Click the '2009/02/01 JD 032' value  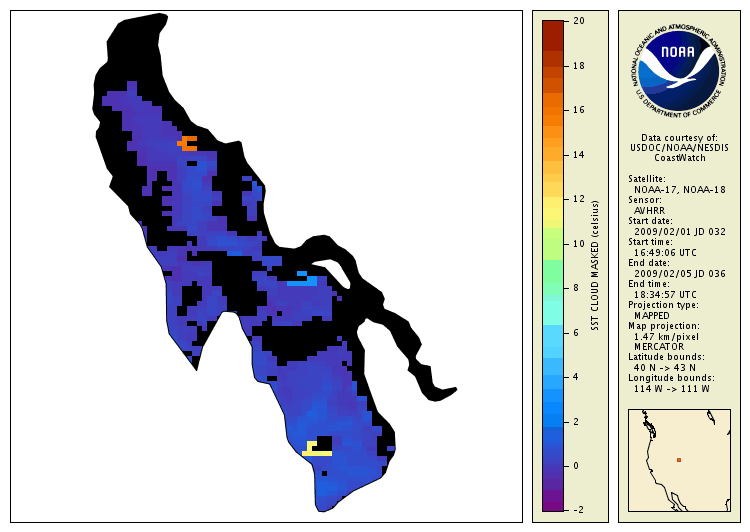[x=680, y=232]
